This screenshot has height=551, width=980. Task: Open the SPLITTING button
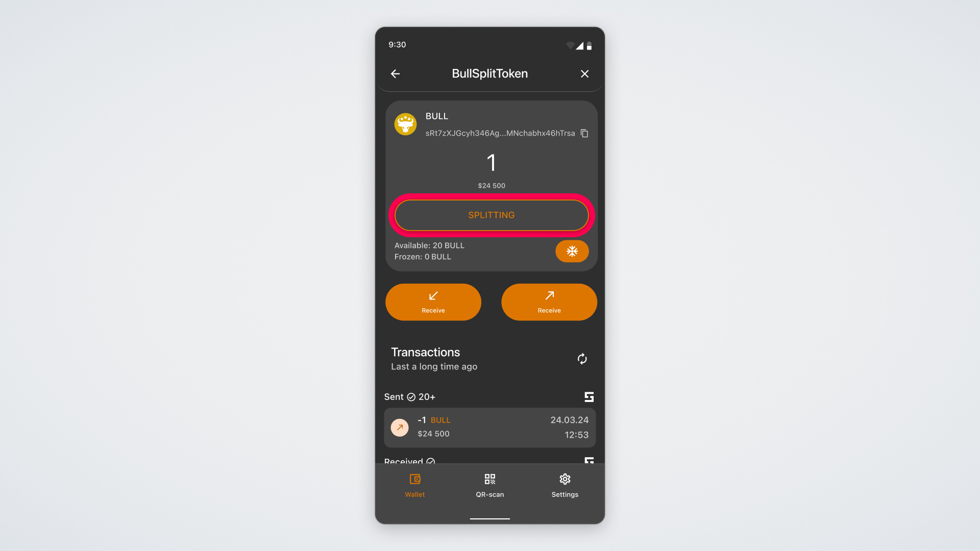point(492,215)
